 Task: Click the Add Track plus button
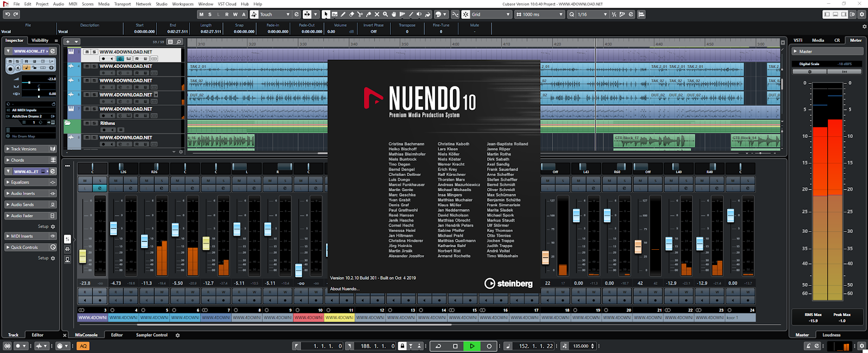pyautogui.click(x=68, y=42)
